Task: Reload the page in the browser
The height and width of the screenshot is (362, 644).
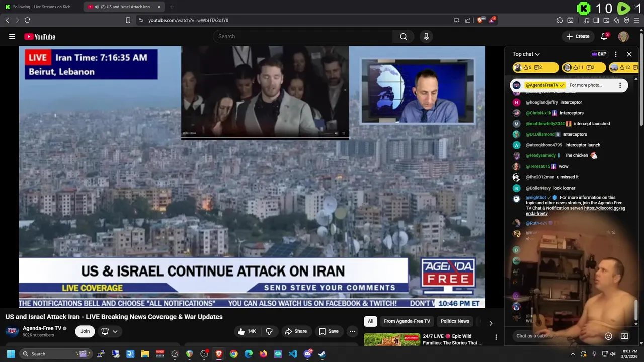Action: [x=27, y=20]
